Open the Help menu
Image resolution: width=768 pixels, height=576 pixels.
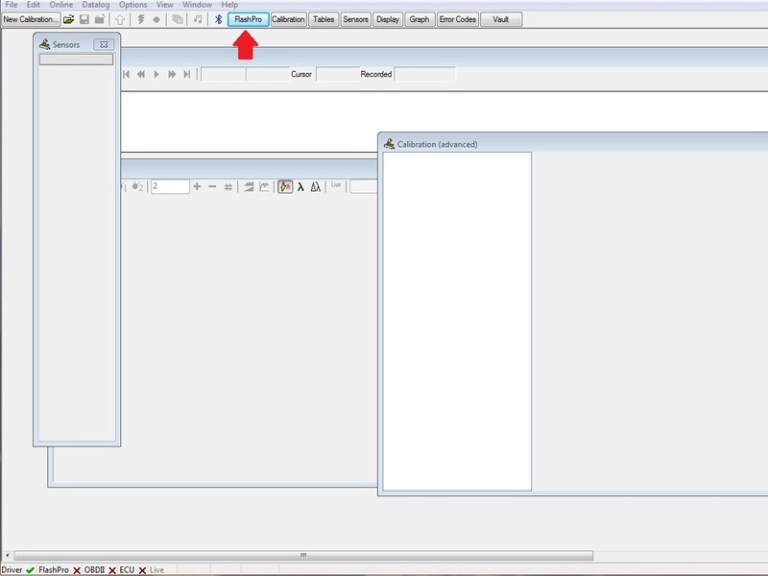[x=229, y=4]
